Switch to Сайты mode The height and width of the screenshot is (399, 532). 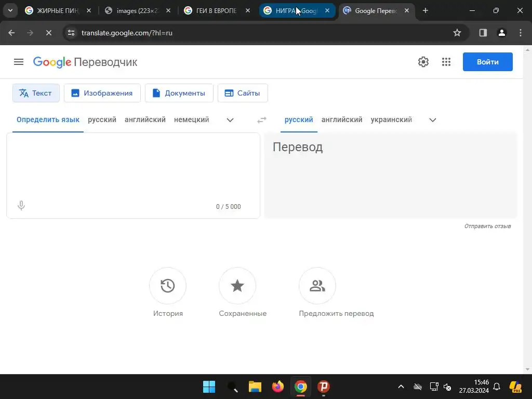pyautogui.click(x=243, y=93)
